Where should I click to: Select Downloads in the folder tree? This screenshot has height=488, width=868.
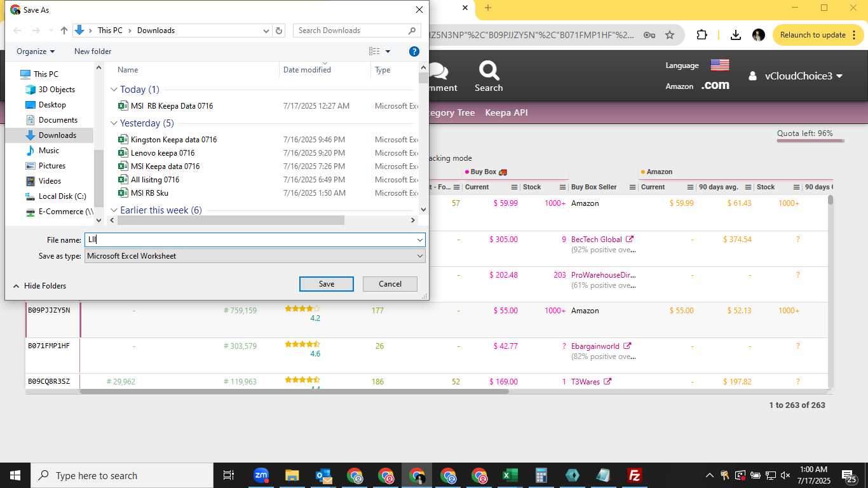[x=57, y=135]
